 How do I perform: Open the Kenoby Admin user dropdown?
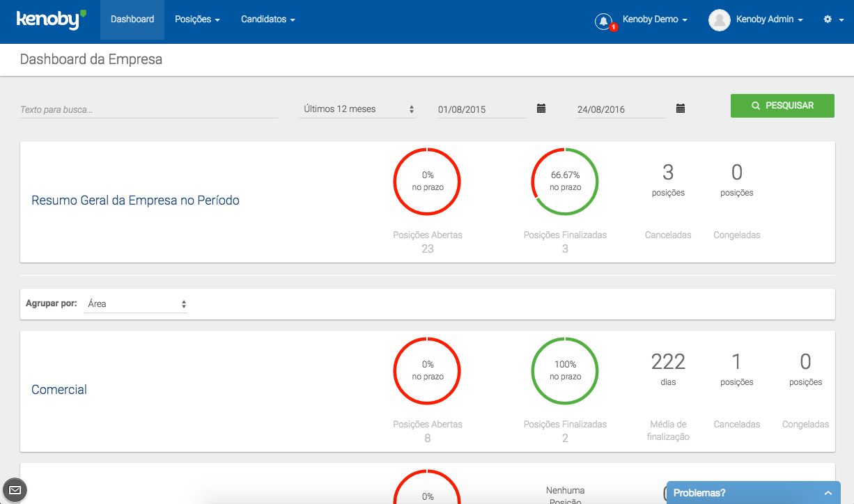click(770, 19)
